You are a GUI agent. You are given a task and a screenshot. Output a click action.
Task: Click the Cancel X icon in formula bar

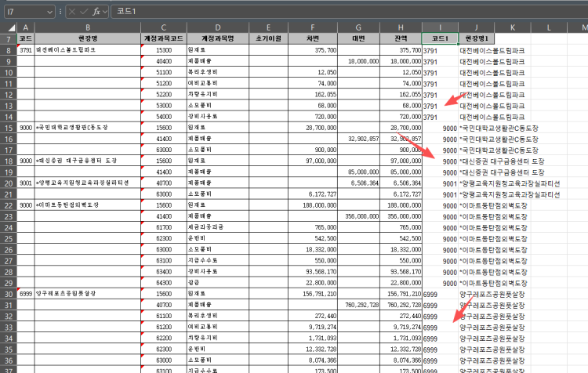73,12
